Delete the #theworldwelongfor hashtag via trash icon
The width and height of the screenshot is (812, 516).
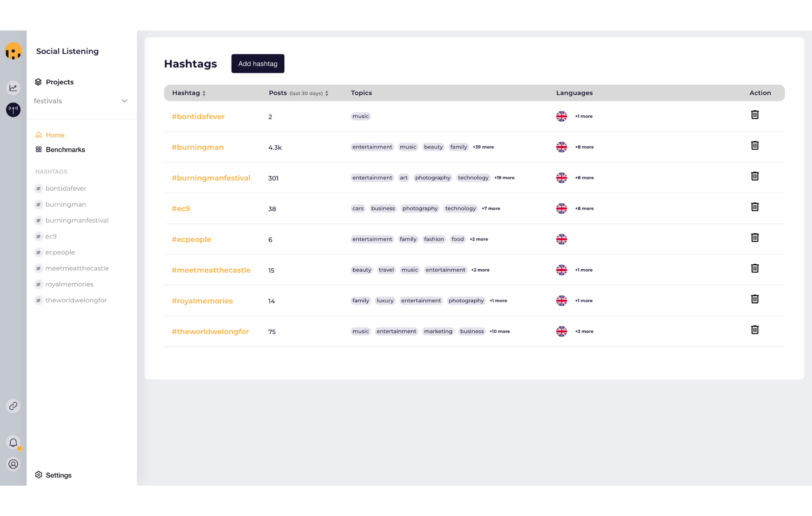point(755,330)
